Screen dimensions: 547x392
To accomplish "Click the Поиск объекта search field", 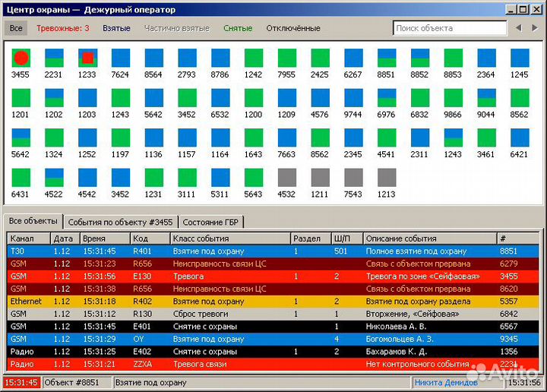I will [450, 28].
